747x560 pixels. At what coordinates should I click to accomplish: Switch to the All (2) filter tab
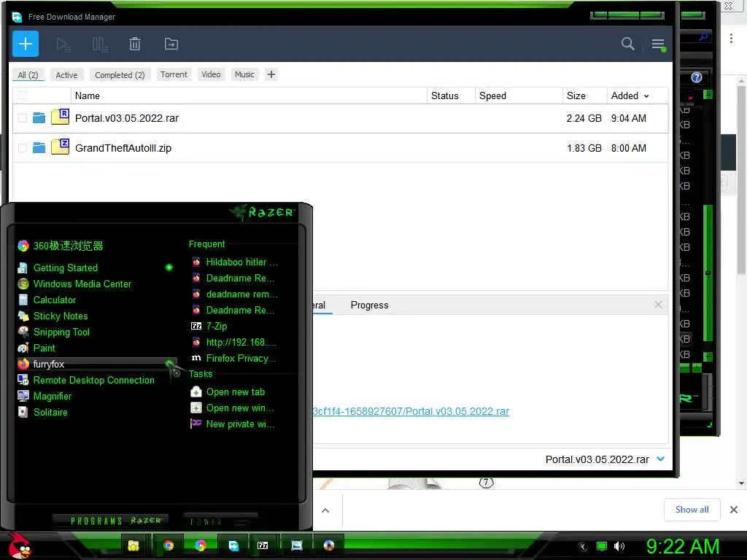click(28, 75)
